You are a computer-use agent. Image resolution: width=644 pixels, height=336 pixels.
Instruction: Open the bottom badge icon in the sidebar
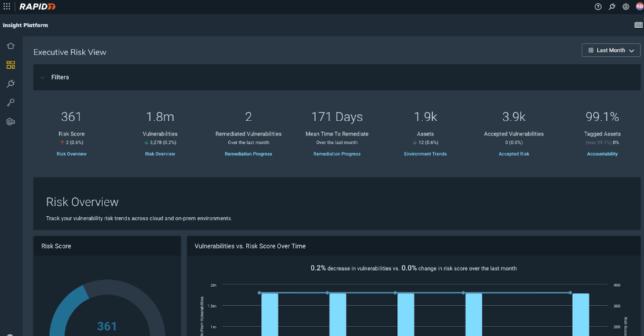click(10, 122)
